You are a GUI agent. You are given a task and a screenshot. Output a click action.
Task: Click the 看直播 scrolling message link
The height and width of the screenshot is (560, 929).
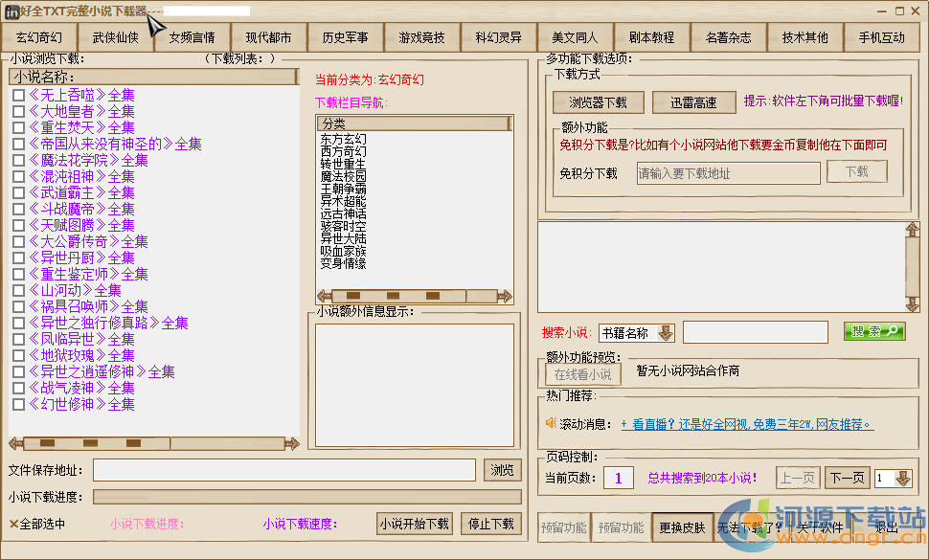pos(746,423)
